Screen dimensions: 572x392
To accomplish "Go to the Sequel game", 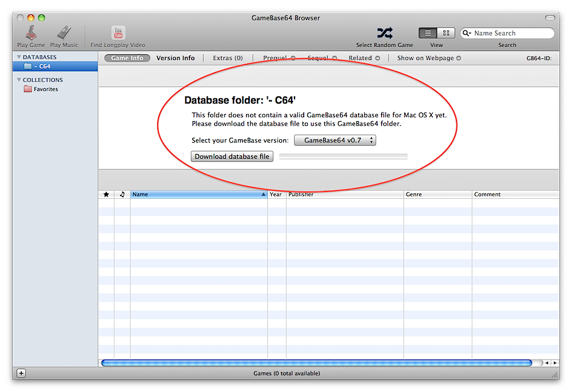I will coord(322,58).
